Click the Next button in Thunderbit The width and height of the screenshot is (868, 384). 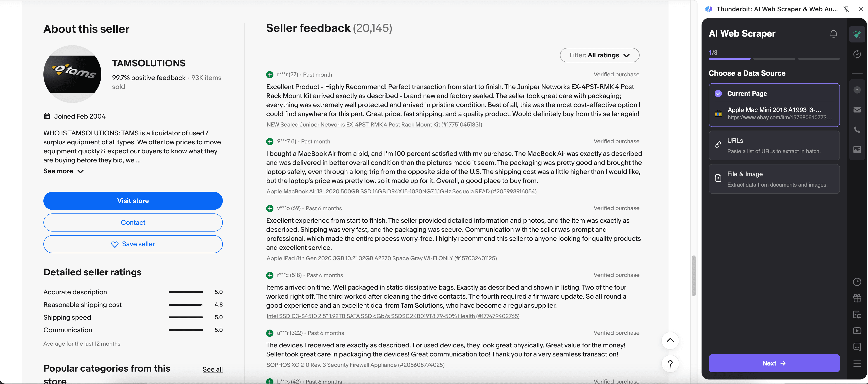(x=774, y=363)
